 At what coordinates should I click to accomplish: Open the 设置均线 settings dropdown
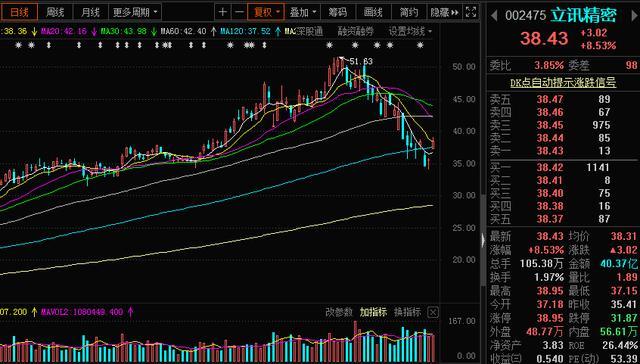coord(410,31)
